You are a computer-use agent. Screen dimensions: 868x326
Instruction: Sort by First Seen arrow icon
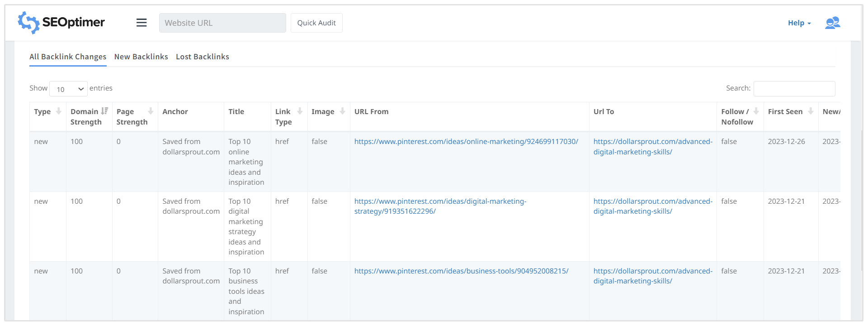tap(811, 111)
